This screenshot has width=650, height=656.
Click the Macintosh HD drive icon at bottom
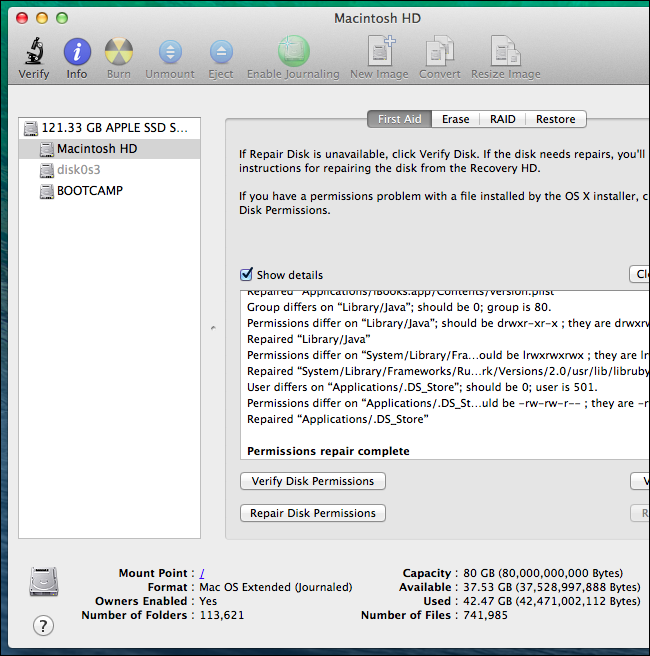click(x=44, y=582)
